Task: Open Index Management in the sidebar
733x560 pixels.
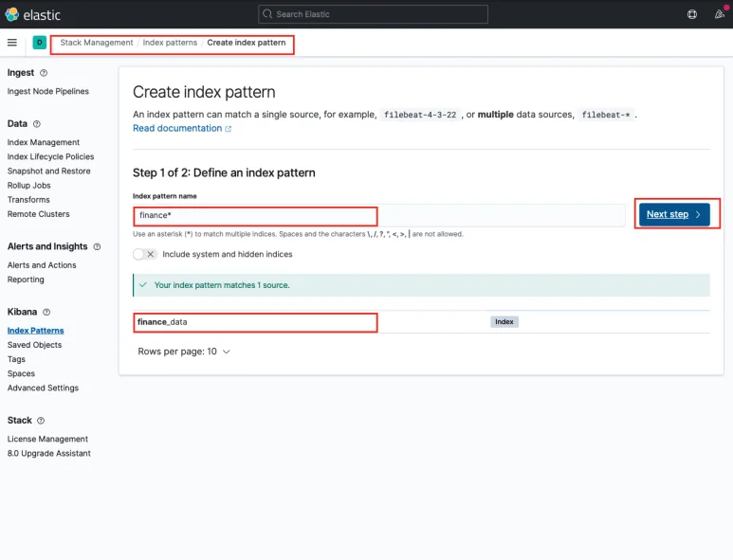Action: [x=44, y=142]
